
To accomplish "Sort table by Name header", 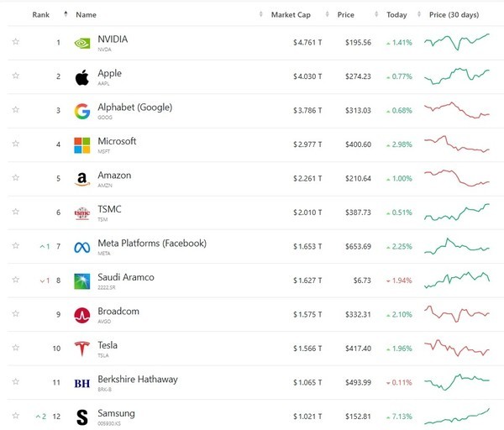I will pyautogui.click(x=86, y=15).
